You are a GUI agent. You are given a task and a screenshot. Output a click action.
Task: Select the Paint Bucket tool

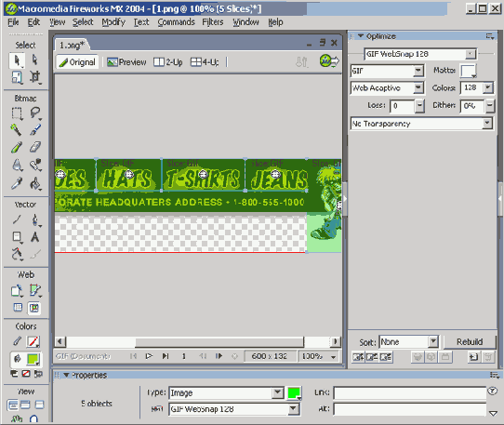pyautogui.click(x=35, y=184)
